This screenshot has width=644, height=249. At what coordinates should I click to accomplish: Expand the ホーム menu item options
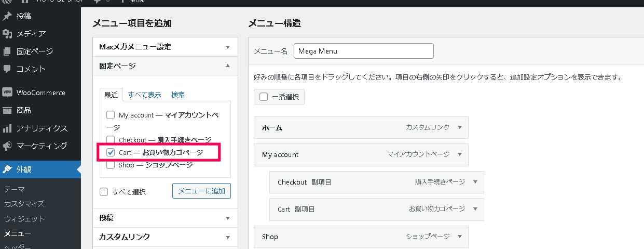(x=459, y=127)
